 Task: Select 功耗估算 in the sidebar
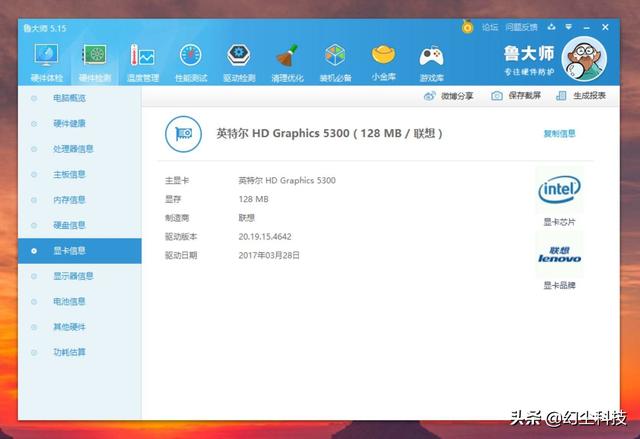click(x=80, y=352)
